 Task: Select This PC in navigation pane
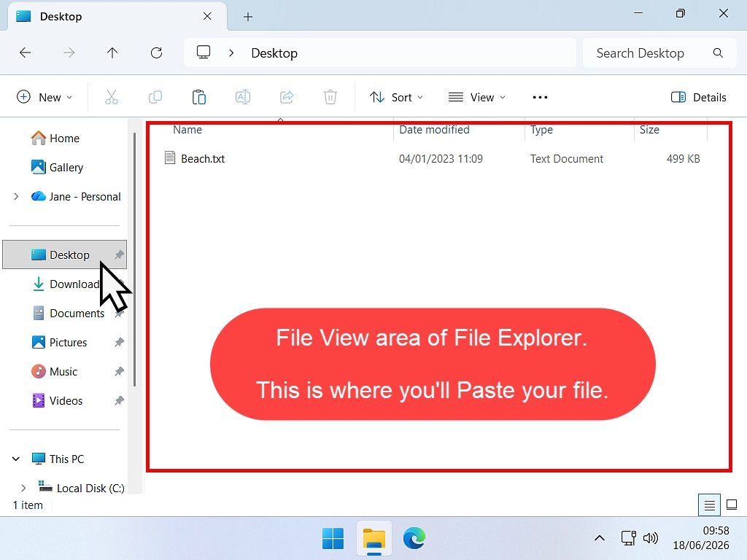pyautogui.click(x=58, y=459)
